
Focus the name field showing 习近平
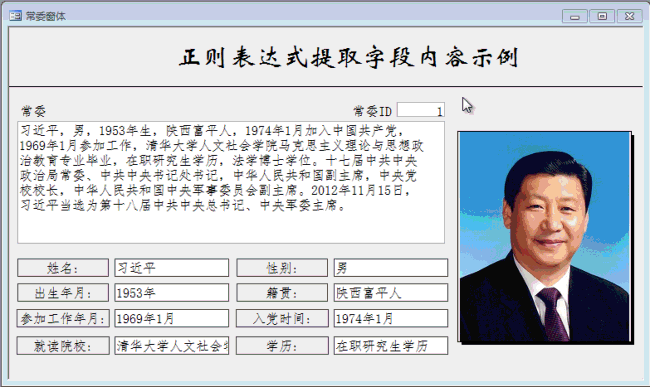[172, 268]
